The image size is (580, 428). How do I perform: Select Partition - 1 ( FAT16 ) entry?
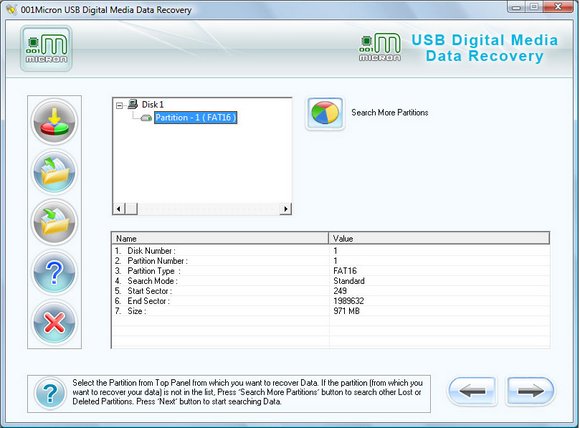pyautogui.click(x=195, y=118)
